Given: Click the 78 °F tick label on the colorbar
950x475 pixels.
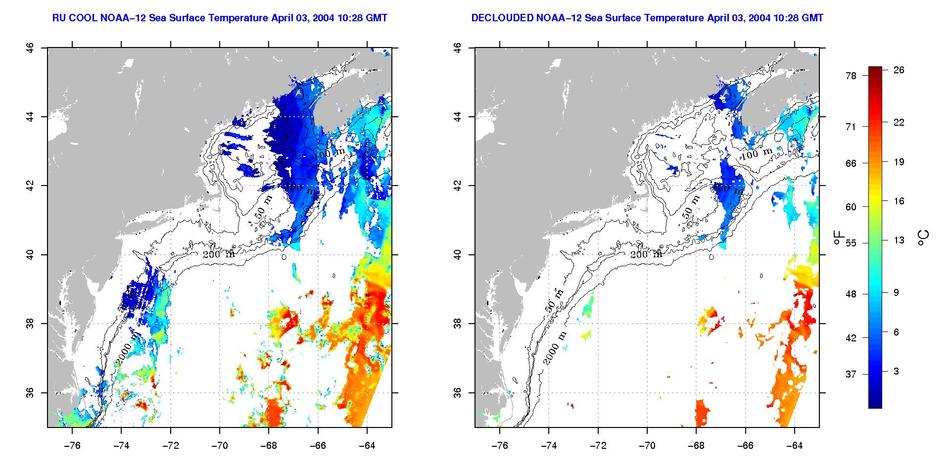Looking at the screenshot, I should click(x=851, y=75).
